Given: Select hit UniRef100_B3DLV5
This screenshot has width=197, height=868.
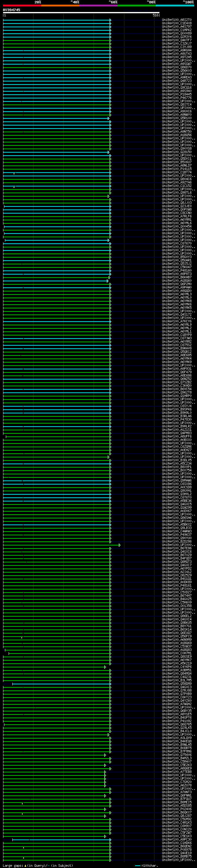Looking at the screenshot, I should 177,460.
